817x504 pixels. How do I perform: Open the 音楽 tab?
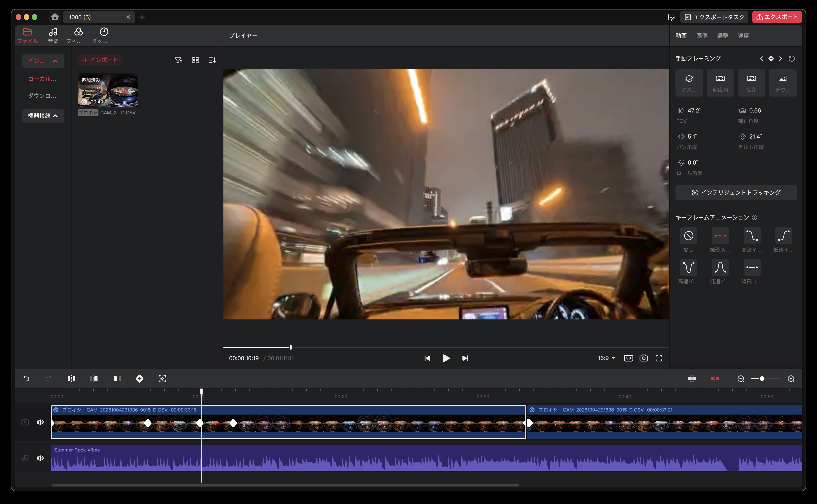(x=53, y=35)
